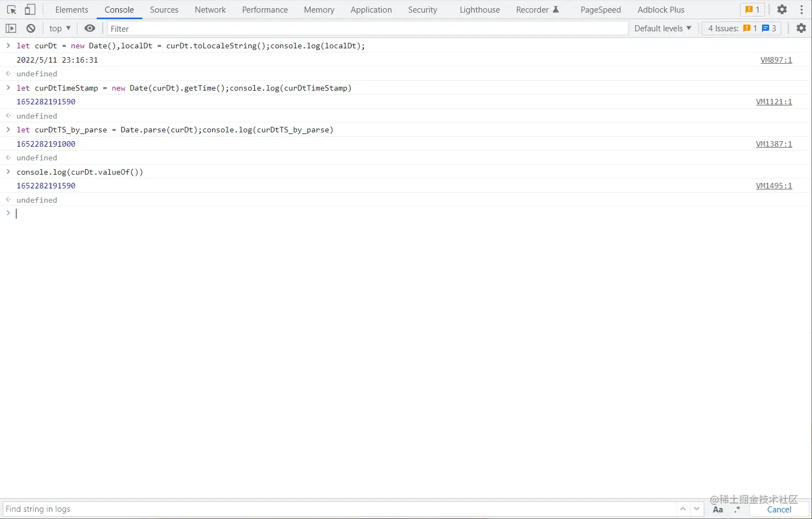Toggle match case Aa option

pos(718,510)
